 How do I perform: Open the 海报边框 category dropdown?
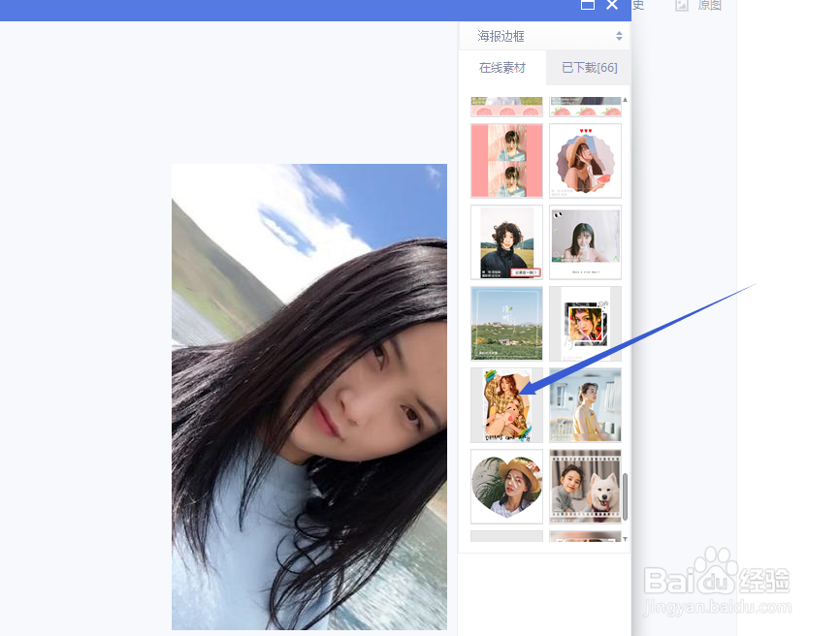coord(544,37)
